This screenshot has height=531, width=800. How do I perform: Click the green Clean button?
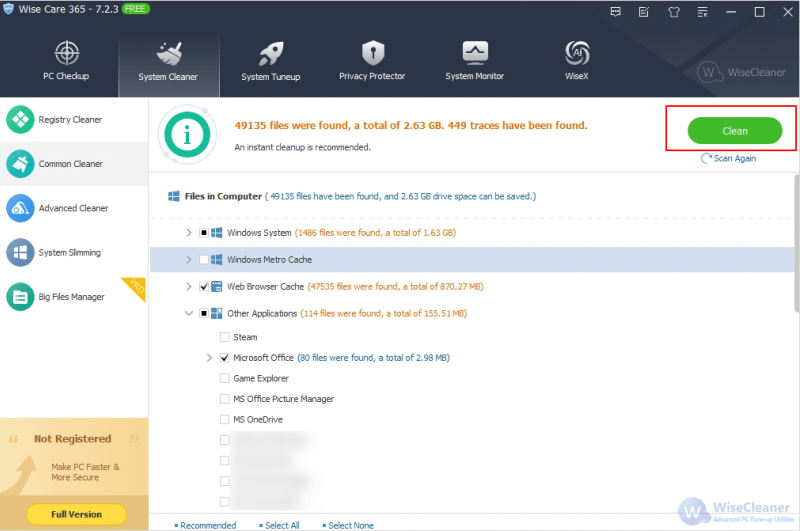click(735, 131)
